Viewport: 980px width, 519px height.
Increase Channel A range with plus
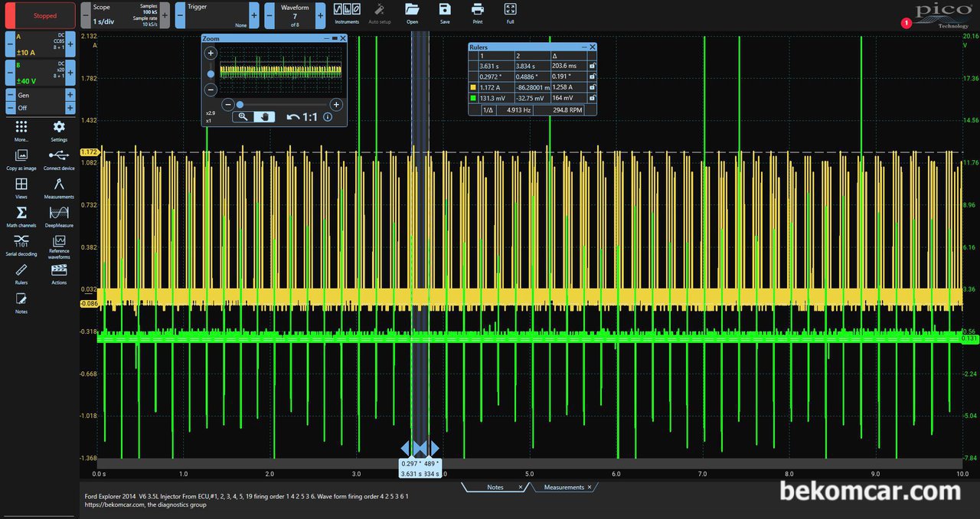click(x=70, y=45)
